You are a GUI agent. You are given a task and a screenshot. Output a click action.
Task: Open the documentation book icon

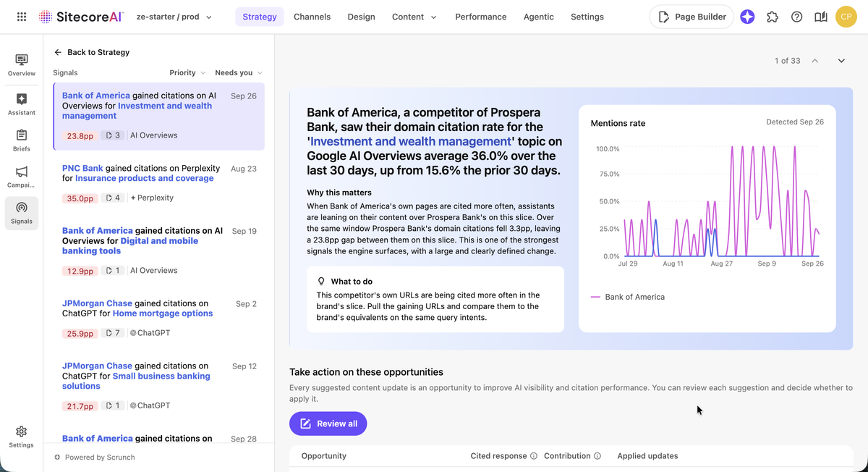coord(820,17)
